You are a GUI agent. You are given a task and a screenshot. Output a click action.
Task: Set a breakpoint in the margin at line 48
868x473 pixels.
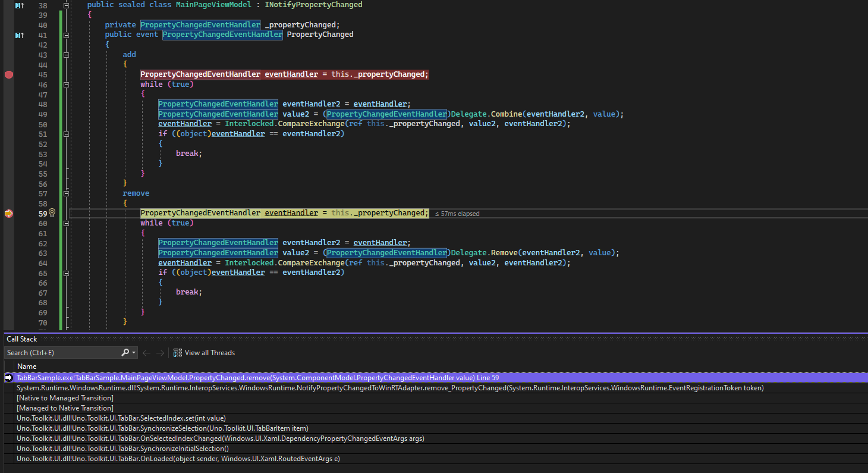[8, 104]
